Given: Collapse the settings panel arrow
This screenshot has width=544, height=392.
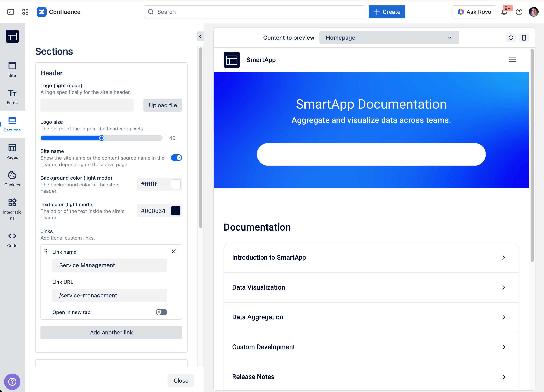Looking at the screenshot, I should [x=200, y=36].
